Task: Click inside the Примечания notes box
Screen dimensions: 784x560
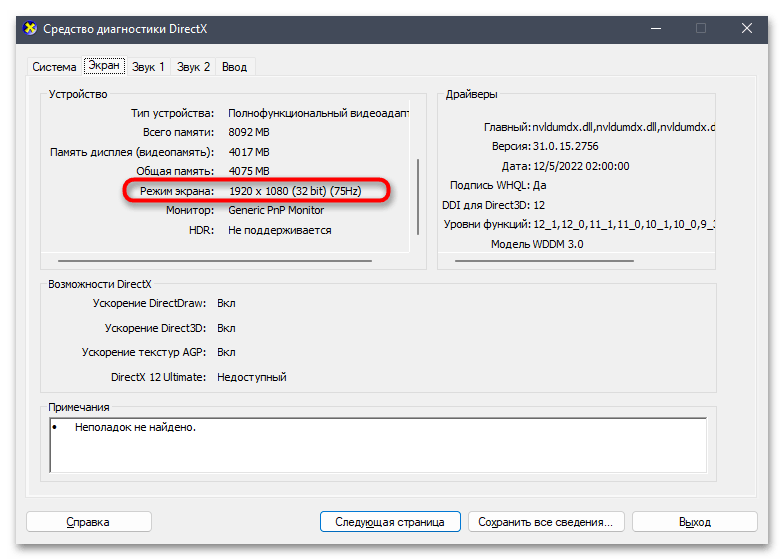Action: (x=378, y=445)
